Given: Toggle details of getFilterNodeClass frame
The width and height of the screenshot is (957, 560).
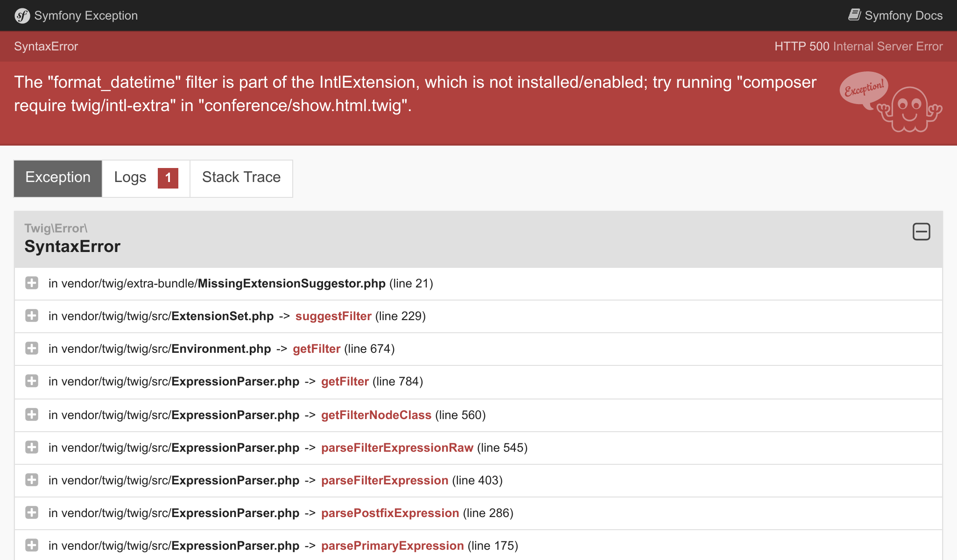Looking at the screenshot, I should tap(32, 414).
